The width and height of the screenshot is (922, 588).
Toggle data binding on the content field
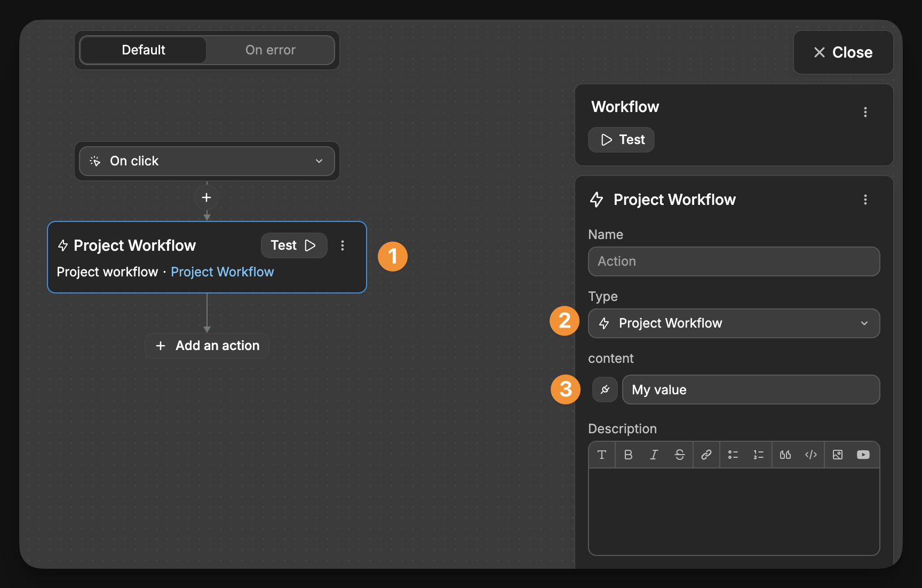[605, 390]
